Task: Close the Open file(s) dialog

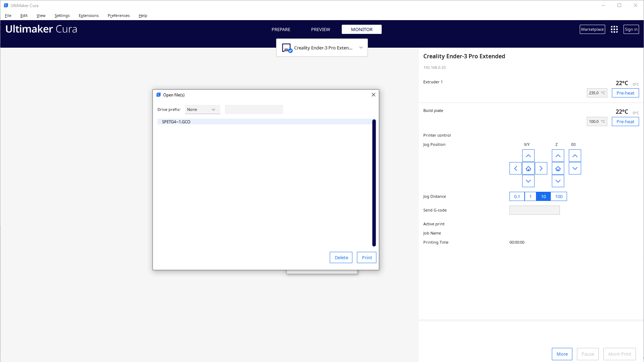Action: (x=374, y=95)
